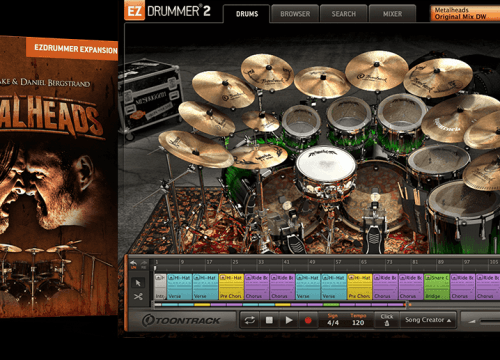Click the Tempo 120 value field
Image resolution: width=500 pixels, height=360 pixels.
358,323
